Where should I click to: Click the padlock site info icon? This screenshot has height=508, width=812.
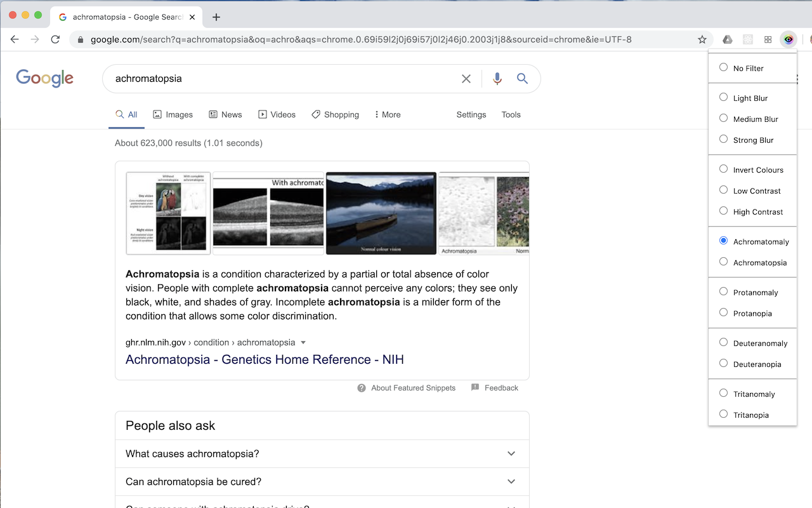81,39
